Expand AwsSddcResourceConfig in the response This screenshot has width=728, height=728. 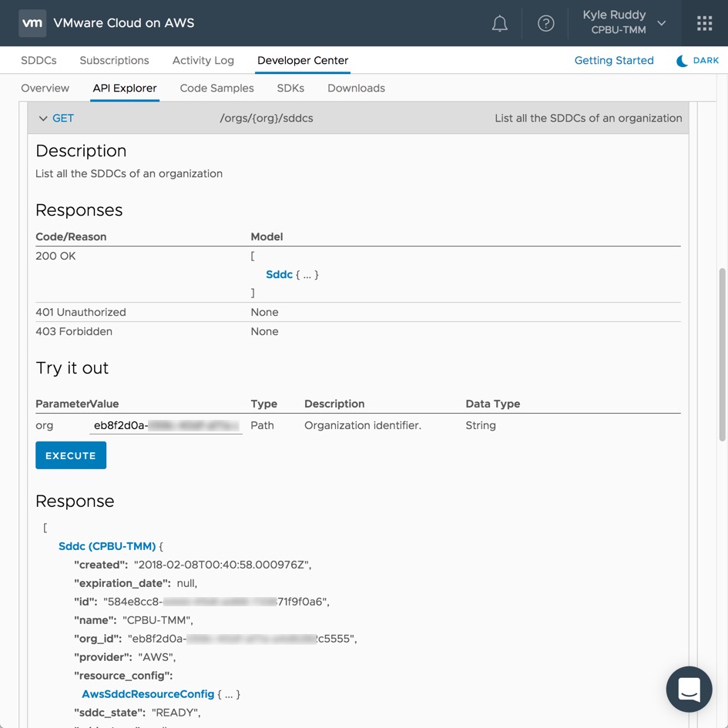(x=148, y=694)
